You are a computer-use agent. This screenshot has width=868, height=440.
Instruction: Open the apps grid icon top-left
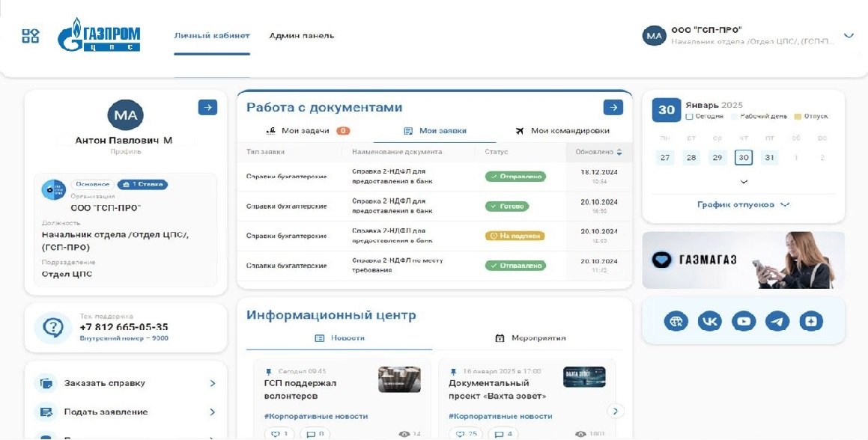[x=31, y=35]
